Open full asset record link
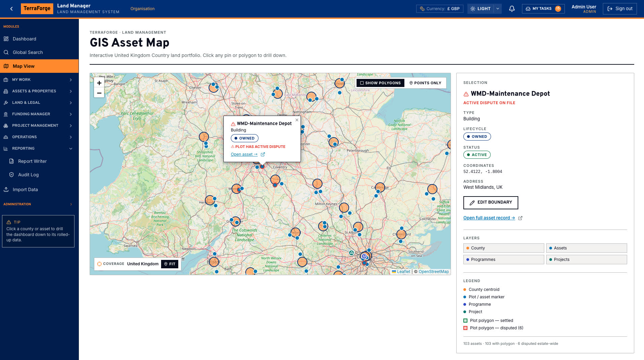The width and height of the screenshot is (644, 360). click(x=489, y=218)
